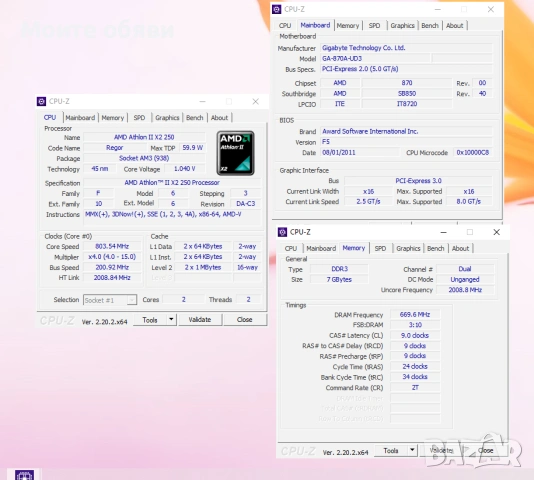Open the Graphics tab in Mainboard window
534x480 pixels.
click(402, 26)
